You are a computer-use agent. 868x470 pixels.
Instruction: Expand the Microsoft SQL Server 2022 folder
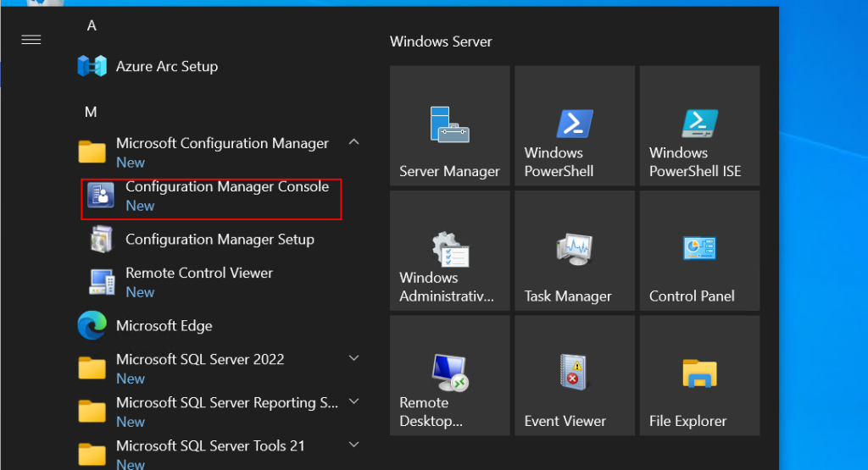click(354, 359)
